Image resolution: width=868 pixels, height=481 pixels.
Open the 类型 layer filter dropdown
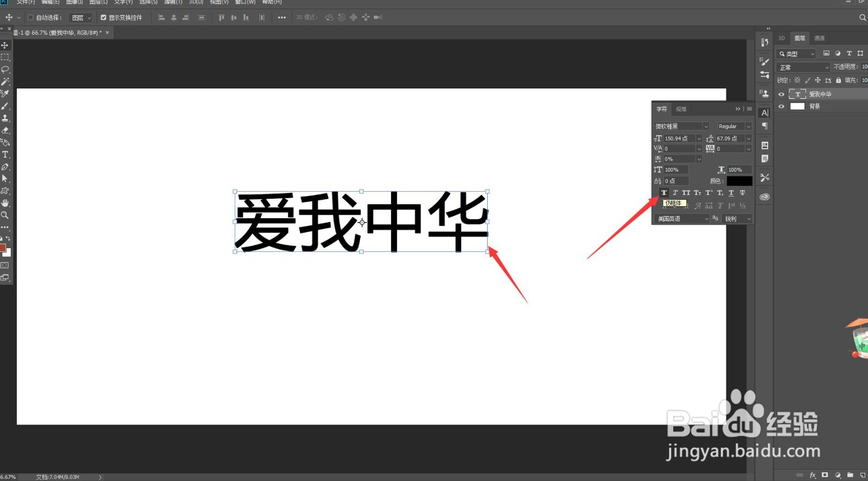pyautogui.click(x=796, y=54)
